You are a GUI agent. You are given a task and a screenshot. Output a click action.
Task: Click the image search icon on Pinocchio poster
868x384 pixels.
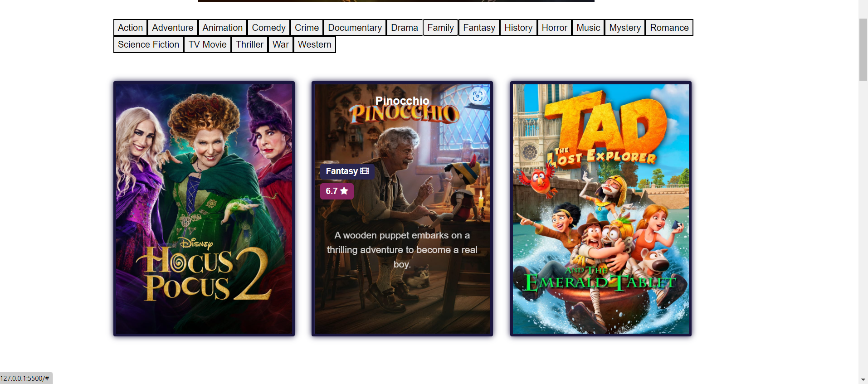[x=478, y=96]
